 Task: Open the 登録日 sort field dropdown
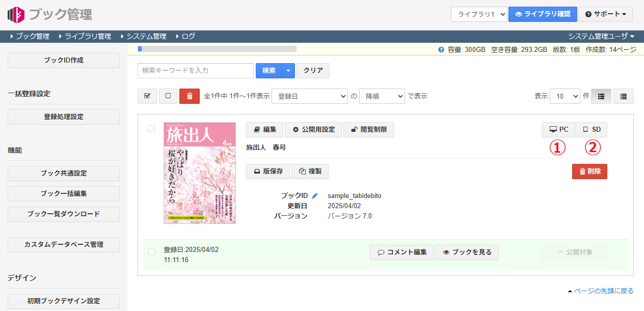(x=309, y=96)
